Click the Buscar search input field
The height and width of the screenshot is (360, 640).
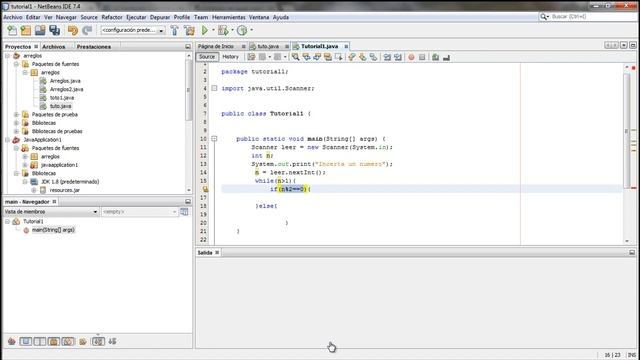592,17
